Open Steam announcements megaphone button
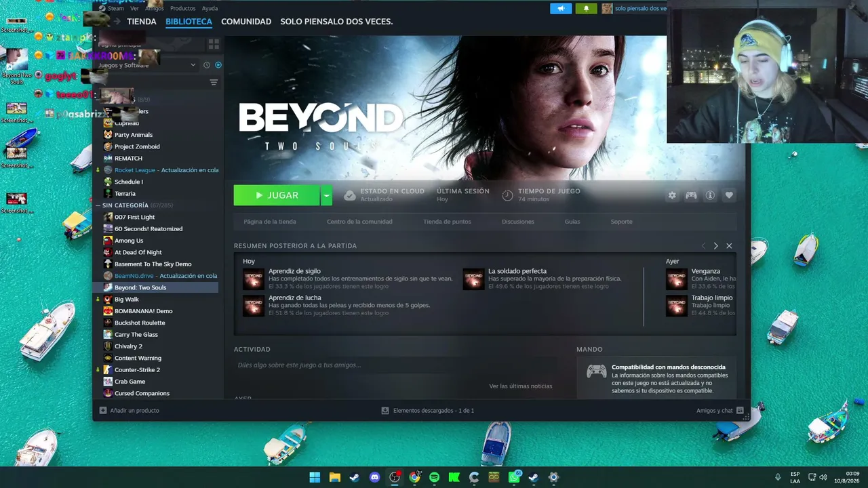This screenshot has height=488, width=868. tap(561, 8)
